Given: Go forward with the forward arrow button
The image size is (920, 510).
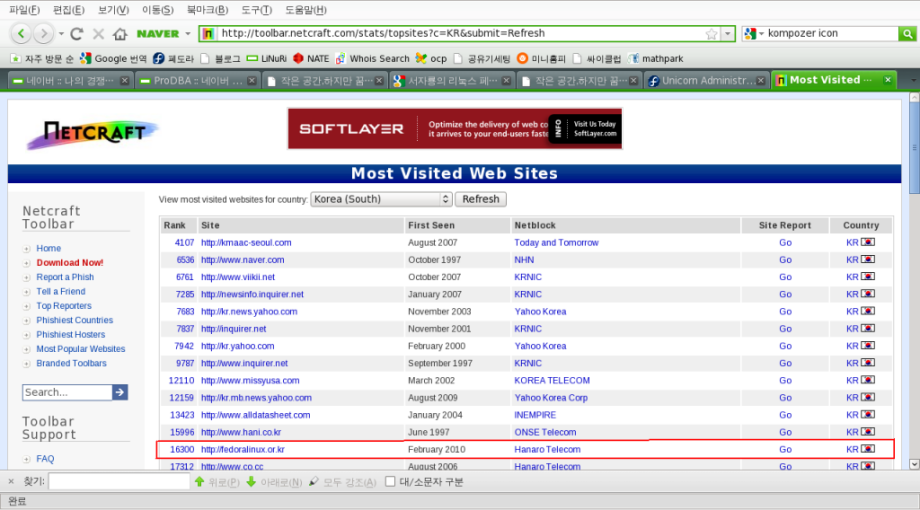Looking at the screenshot, I should pos(43,33).
